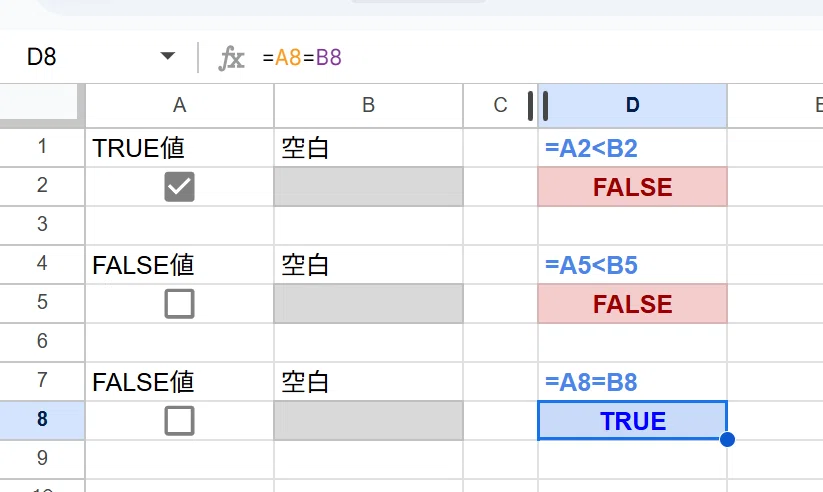Select row 8 header
The image size is (823, 492).
(42, 420)
